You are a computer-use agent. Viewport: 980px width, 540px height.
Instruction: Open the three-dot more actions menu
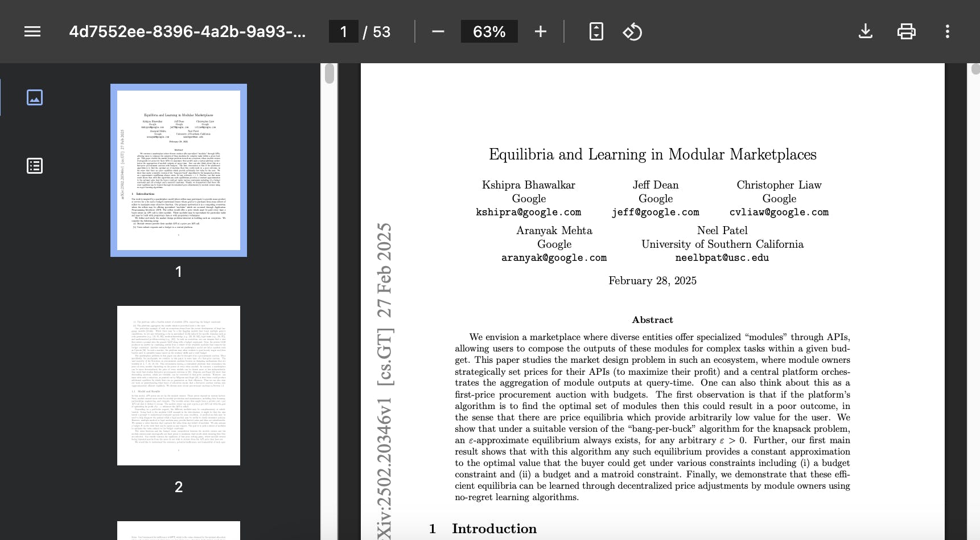947,31
